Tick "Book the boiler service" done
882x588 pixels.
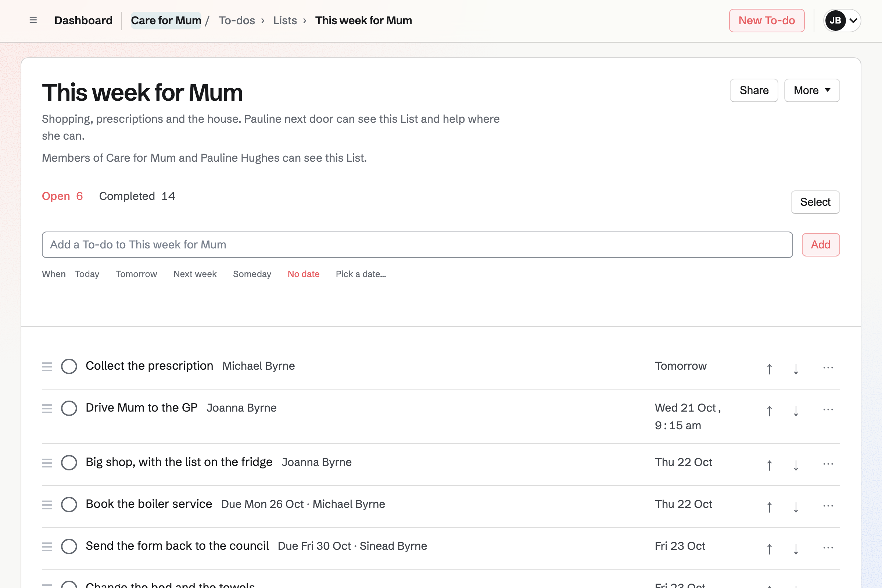click(x=69, y=505)
